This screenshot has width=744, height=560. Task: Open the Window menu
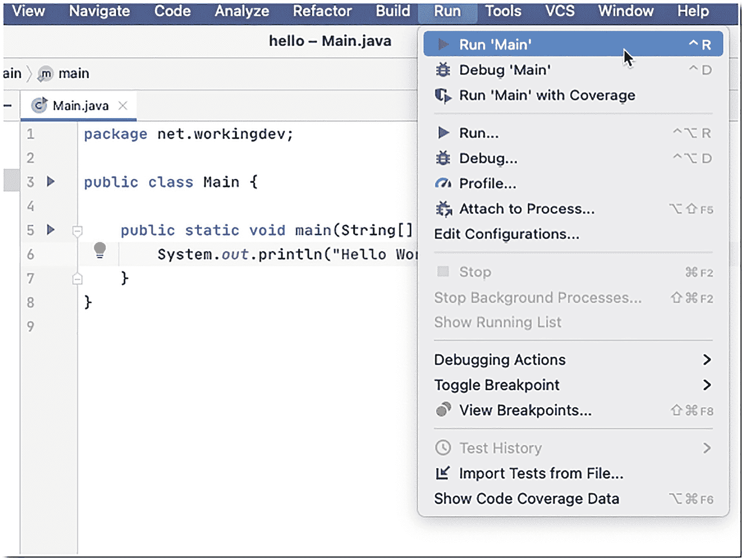tap(626, 11)
